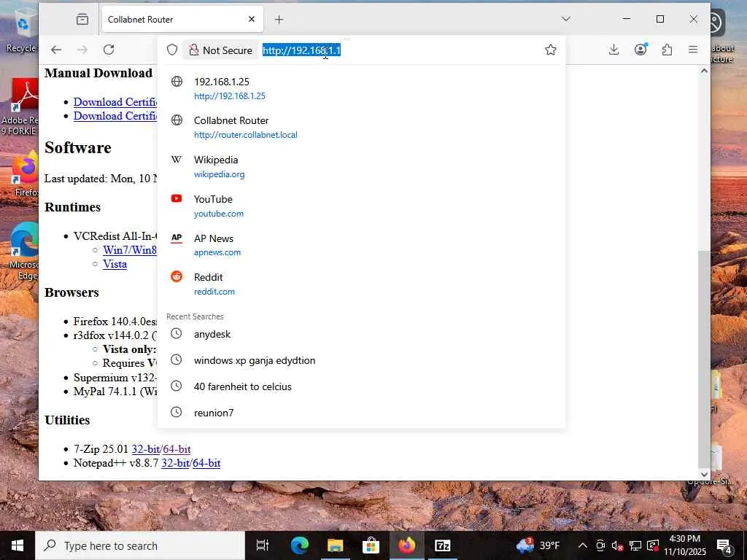Open the Windows Start menu
The width and height of the screenshot is (747, 560).
click(18, 545)
